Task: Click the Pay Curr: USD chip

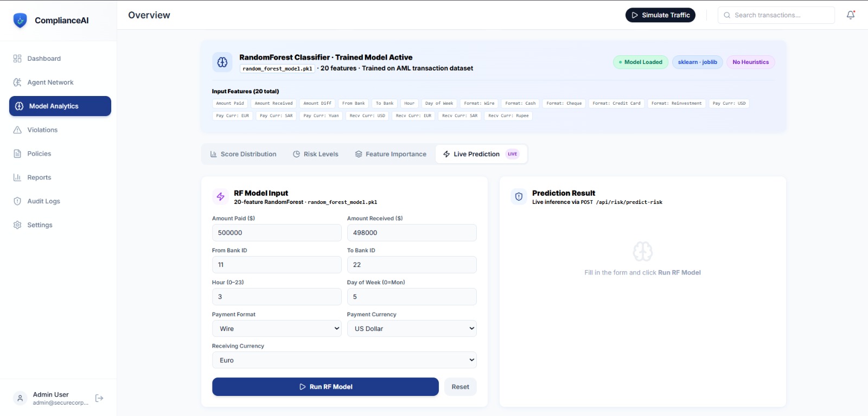Action: (x=729, y=103)
